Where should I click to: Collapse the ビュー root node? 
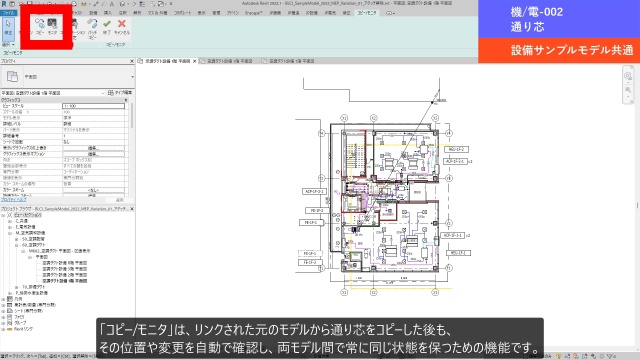coord(3,215)
